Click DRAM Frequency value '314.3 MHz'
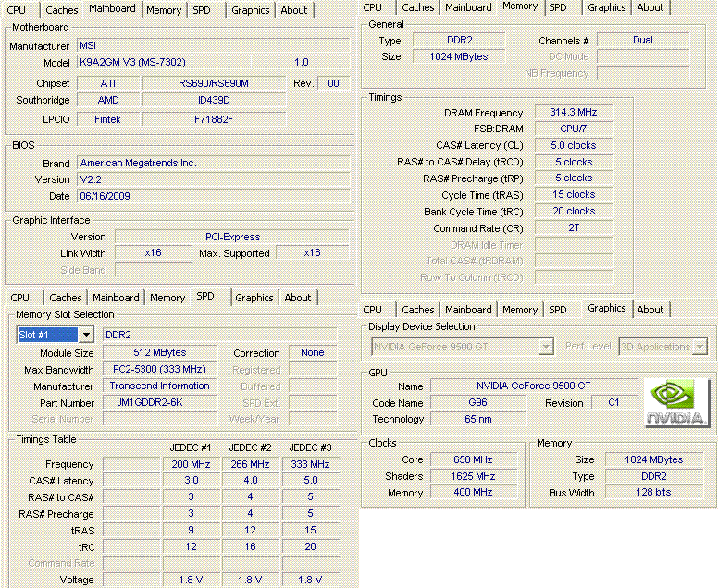 [x=574, y=112]
